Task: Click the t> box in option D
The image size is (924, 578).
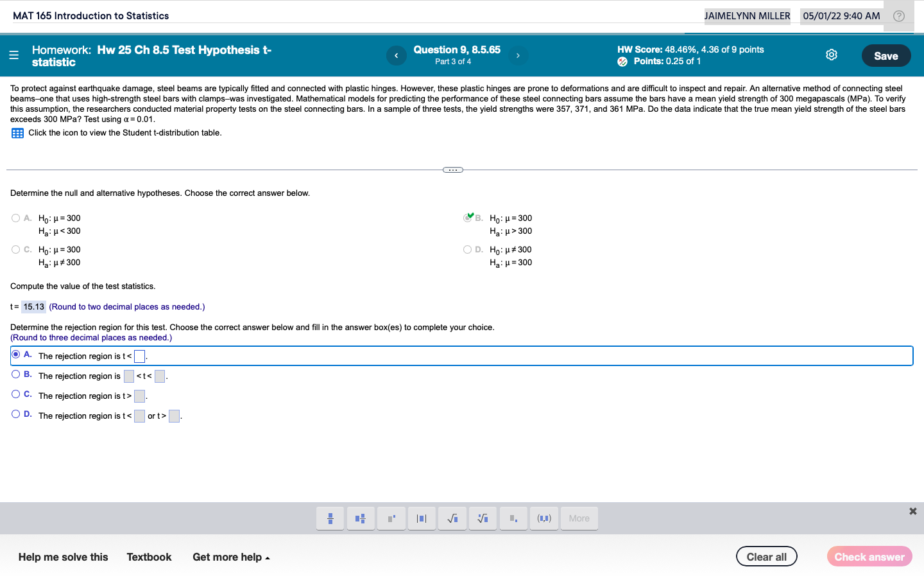Action: pos(174,416)
